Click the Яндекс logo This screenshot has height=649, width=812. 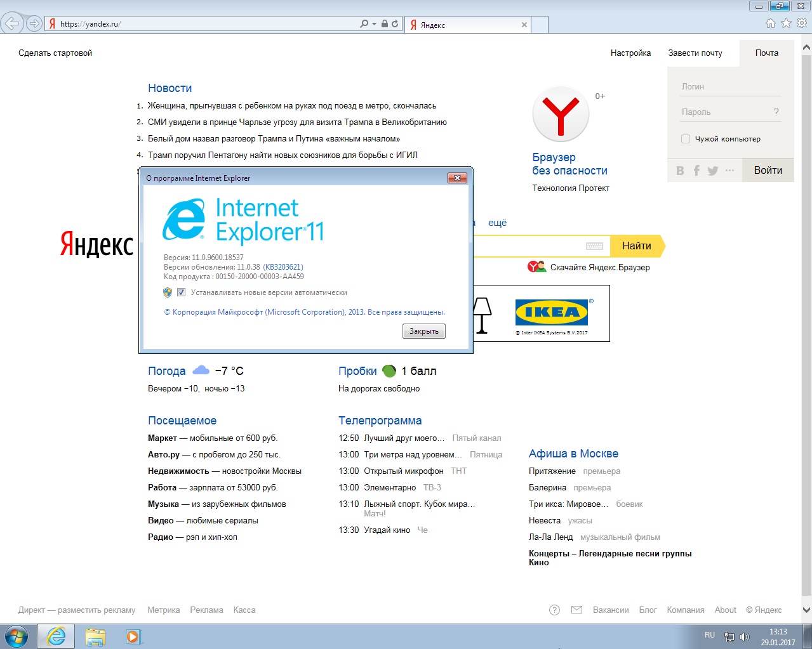(x=97, y=244)
